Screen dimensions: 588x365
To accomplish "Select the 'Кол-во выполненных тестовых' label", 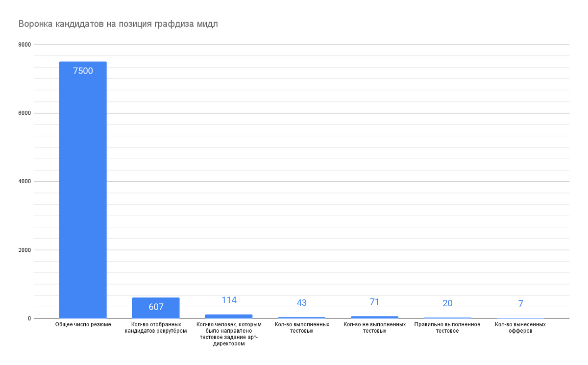I will [x=302, y=327].
